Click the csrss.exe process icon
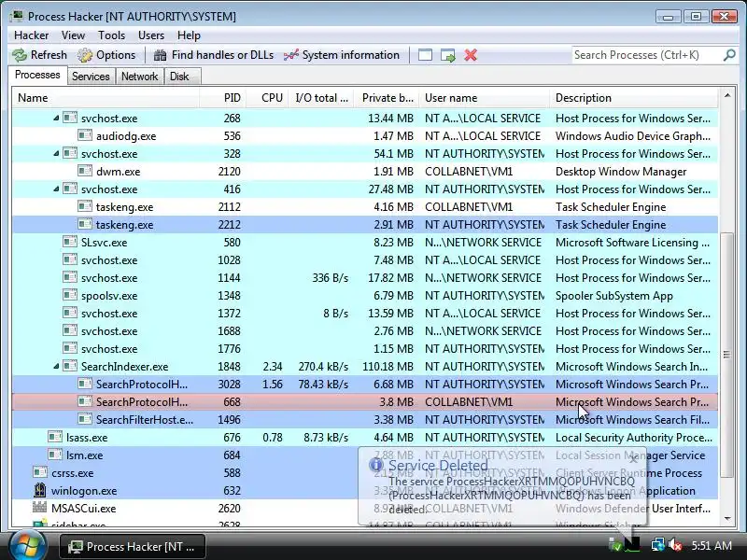 tap(40, 472)
